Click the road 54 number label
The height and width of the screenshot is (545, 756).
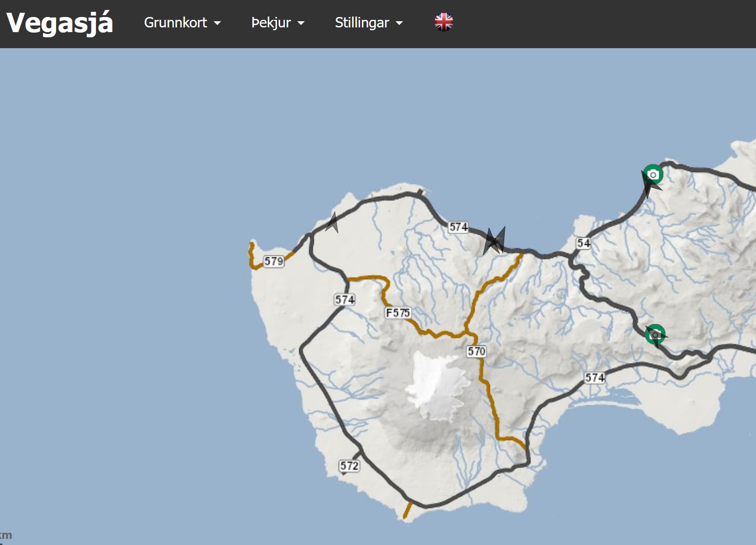(x=584, y=243)
